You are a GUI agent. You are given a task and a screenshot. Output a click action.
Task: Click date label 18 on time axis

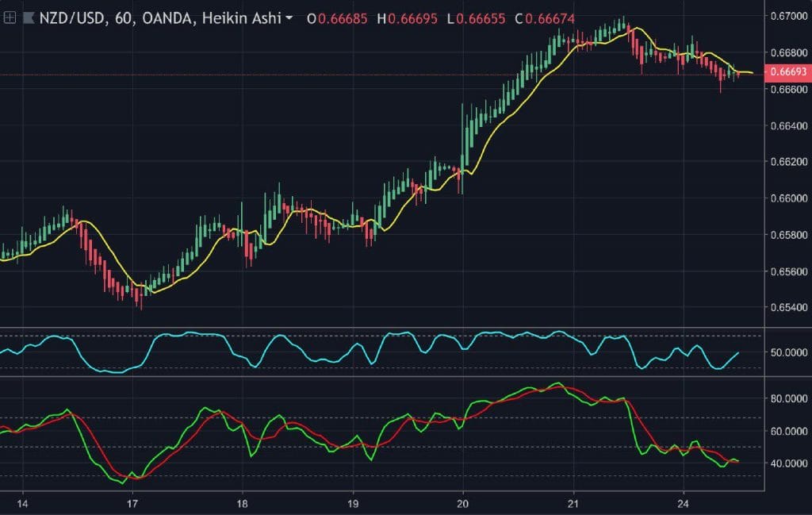click(243, 504)
